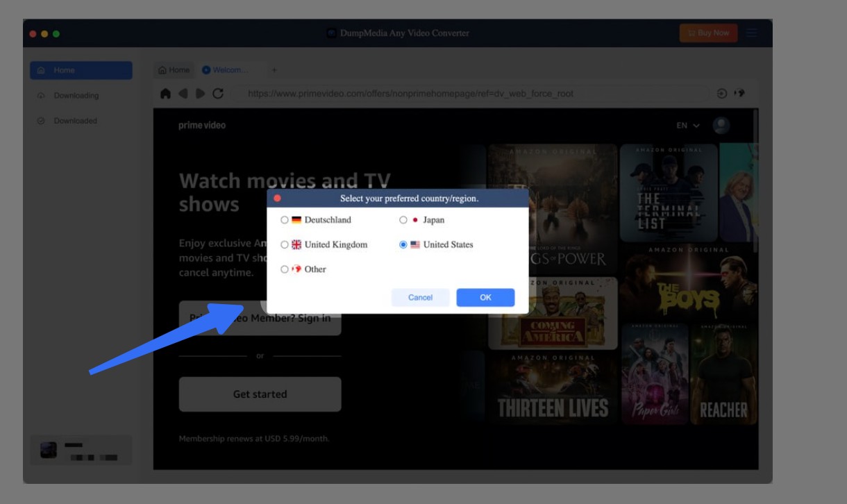Select the United Kingdom radio button

click(285, 244)
